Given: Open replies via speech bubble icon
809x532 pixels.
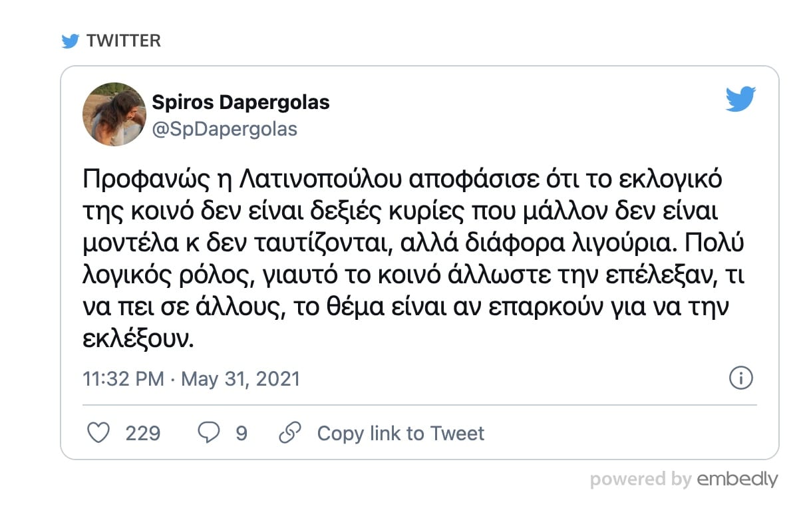Looking at the screenshot, I should (210, 434).
